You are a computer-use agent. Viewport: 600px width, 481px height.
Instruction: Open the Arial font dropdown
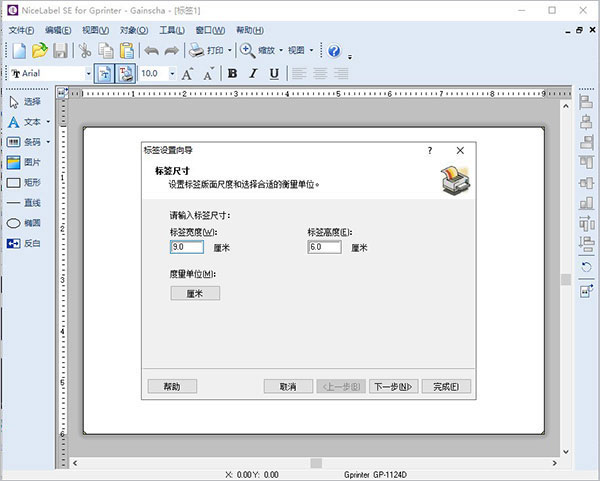pos(88,73)
